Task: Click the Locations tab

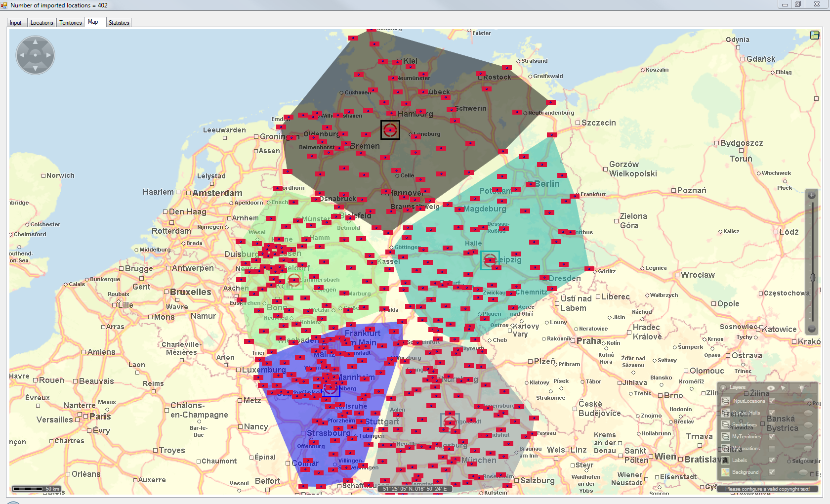Action: tap(41, 23)
